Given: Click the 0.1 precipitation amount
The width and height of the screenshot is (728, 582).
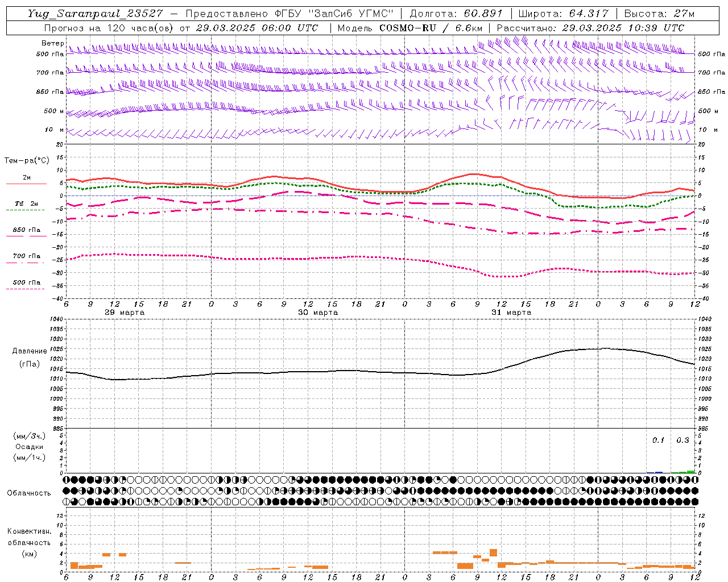Looking at the screenshot, I should coord(658,440).
